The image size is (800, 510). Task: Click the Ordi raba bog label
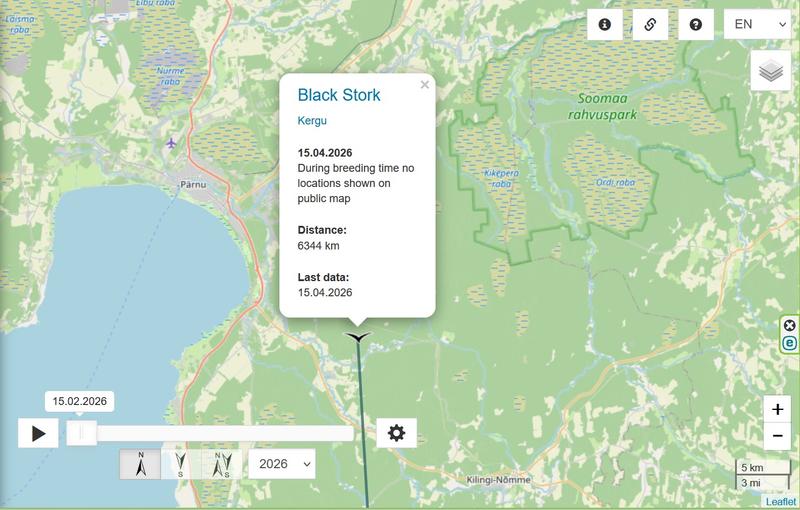coord(615,183)
